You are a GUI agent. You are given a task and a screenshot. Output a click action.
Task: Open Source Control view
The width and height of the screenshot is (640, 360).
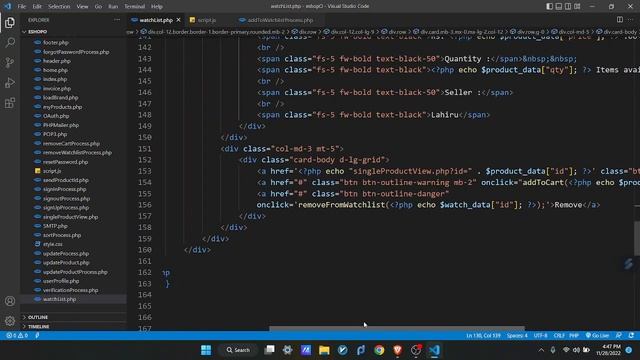[x=10, y=62]
